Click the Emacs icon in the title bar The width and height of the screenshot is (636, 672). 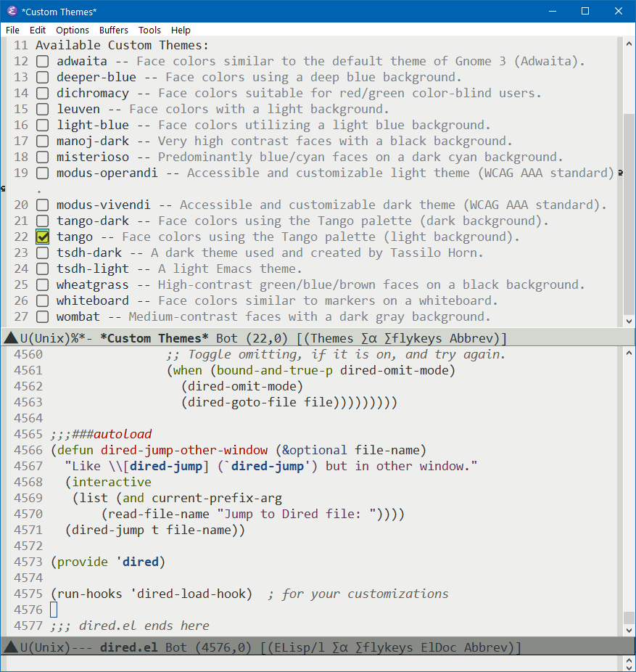coord(11,11)
